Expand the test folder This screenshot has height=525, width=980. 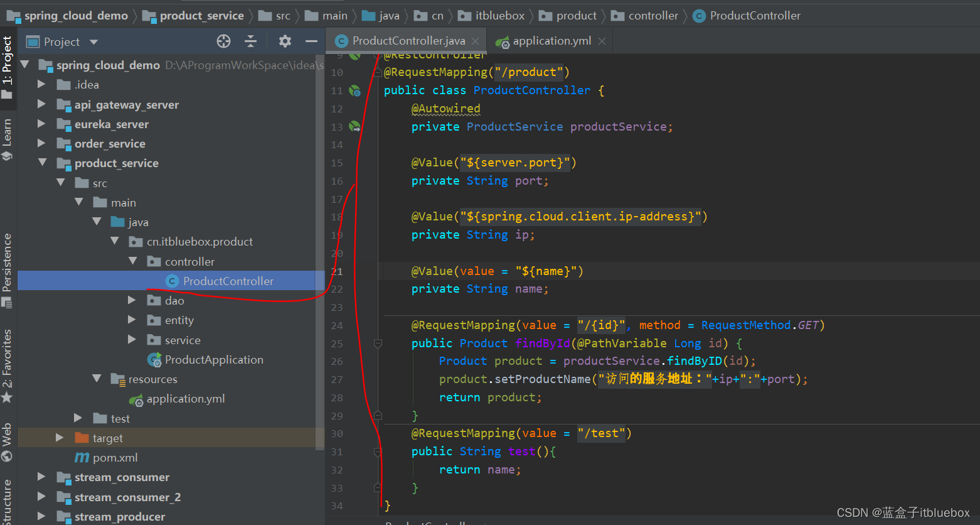[x=78, y=418]
